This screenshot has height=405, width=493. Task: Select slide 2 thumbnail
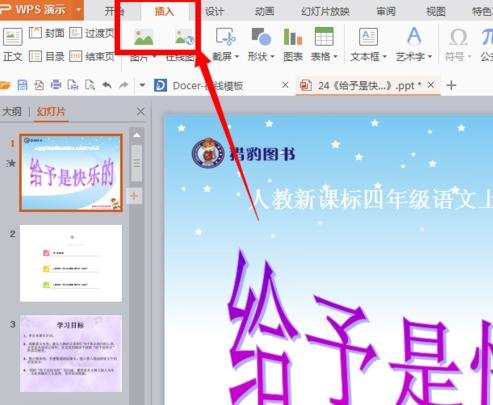[71, 263]
